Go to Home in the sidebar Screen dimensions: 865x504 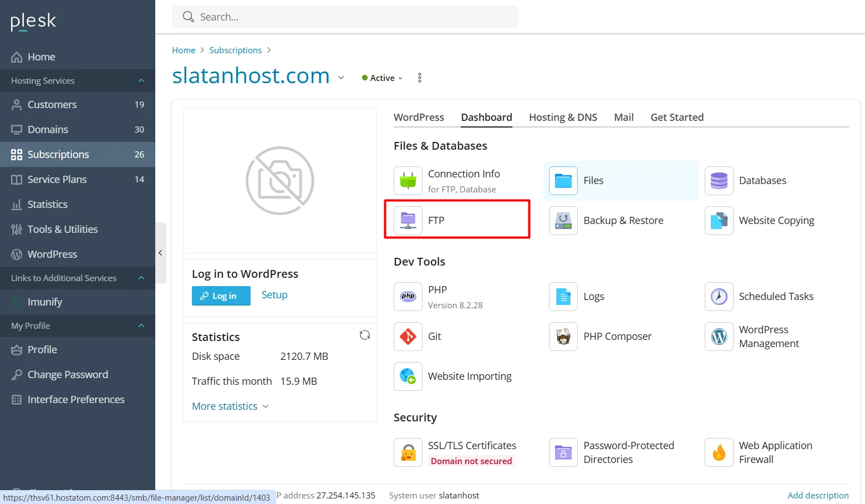(x=78, y=57)
